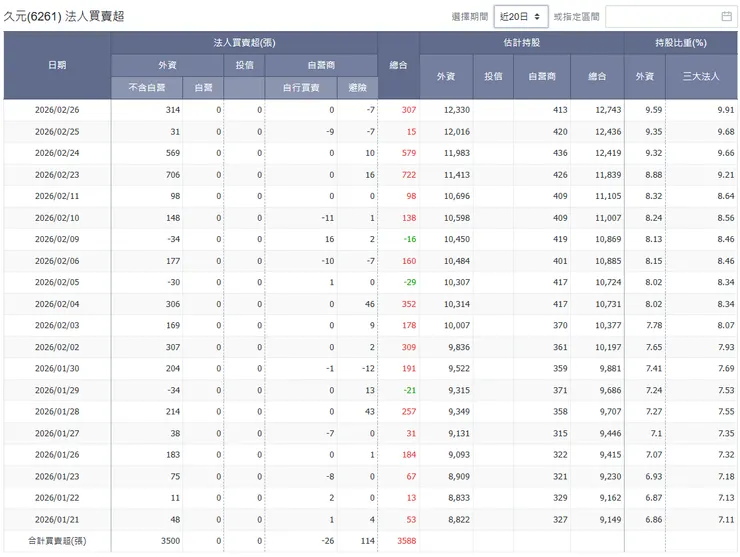Click the 2026/02/06 date cell
This screenshot has width=740, height=557.
pyautogui.click(x=57, y=261)
